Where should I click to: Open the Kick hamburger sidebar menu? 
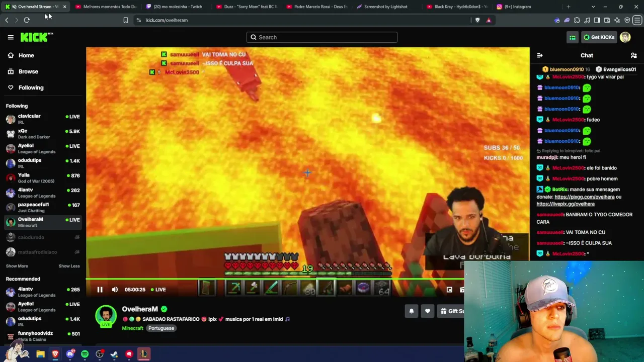[11, 37]
